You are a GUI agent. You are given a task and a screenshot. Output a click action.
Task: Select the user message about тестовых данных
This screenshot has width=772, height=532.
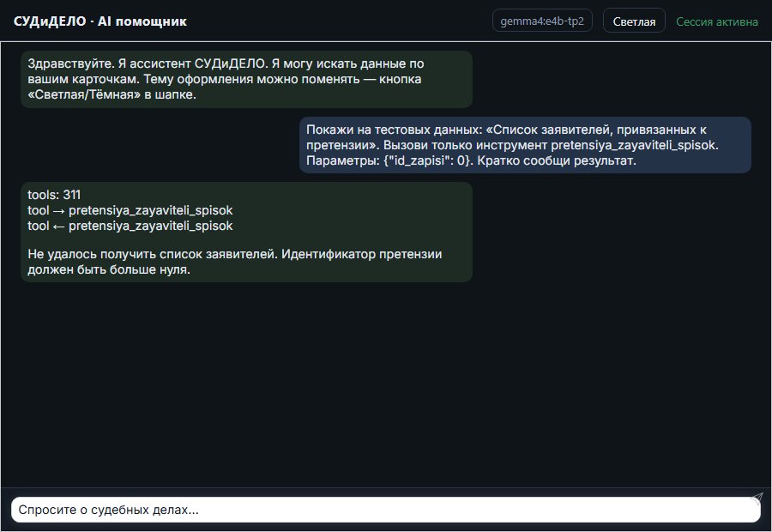(x=525, y=145)
